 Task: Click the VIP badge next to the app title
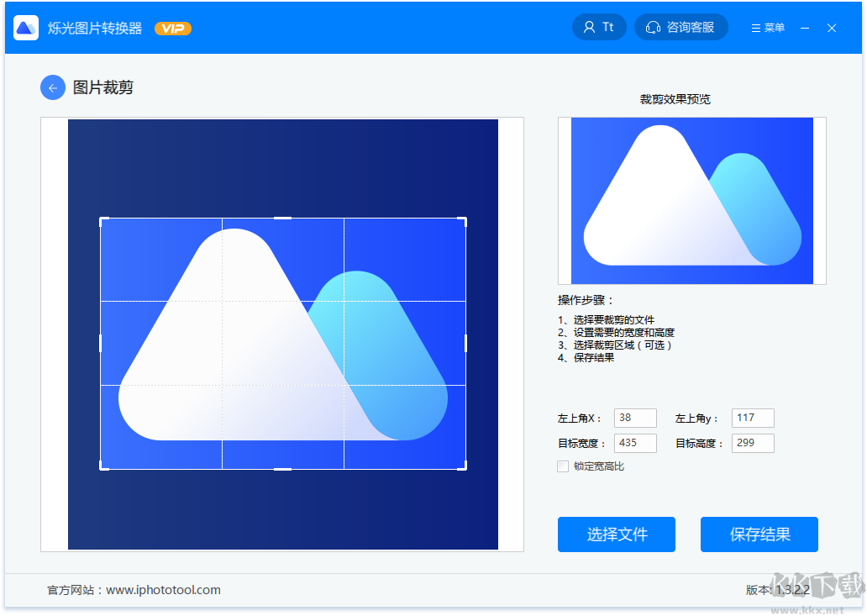pos(172,27)
